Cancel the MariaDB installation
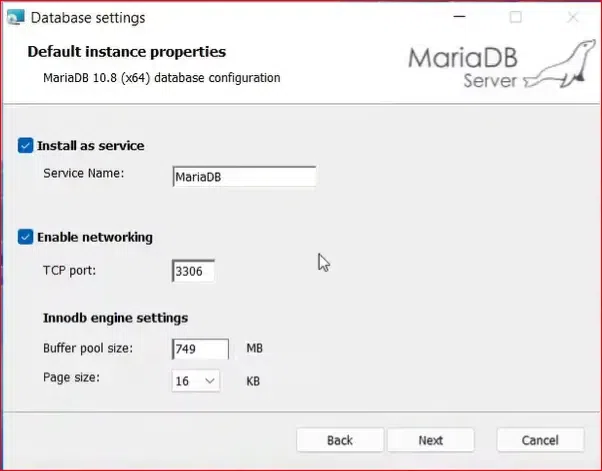Viewport: 602px width, 471px height. pyautogui.click(x=540, y=440)
